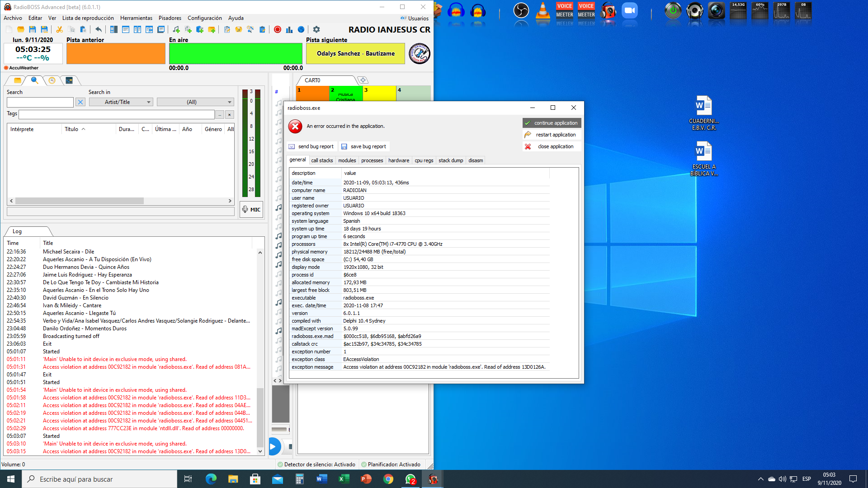Switch to hardware tab in error dialog

click(399, 160)
